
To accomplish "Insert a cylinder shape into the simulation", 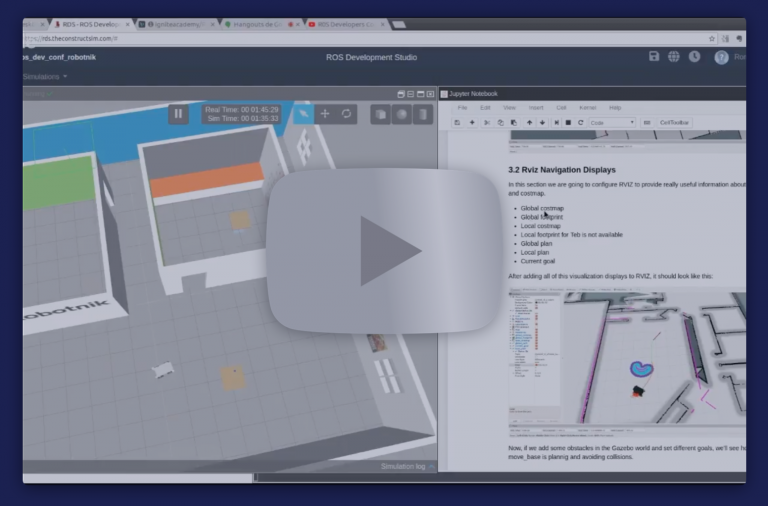I will pos(423,114).
